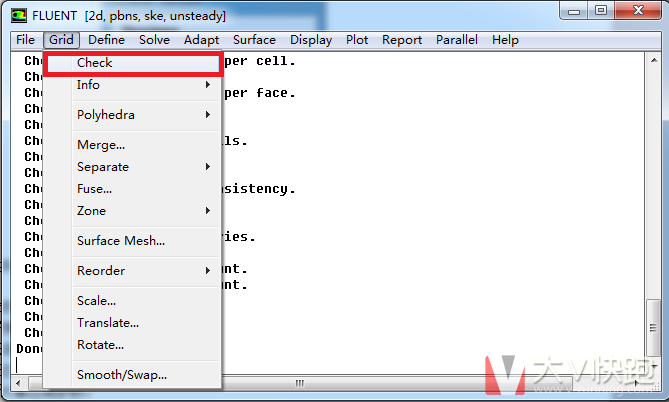Viewport: 669px width, 402px height.
Task: Open the Define menu
Action: (107, 40)
